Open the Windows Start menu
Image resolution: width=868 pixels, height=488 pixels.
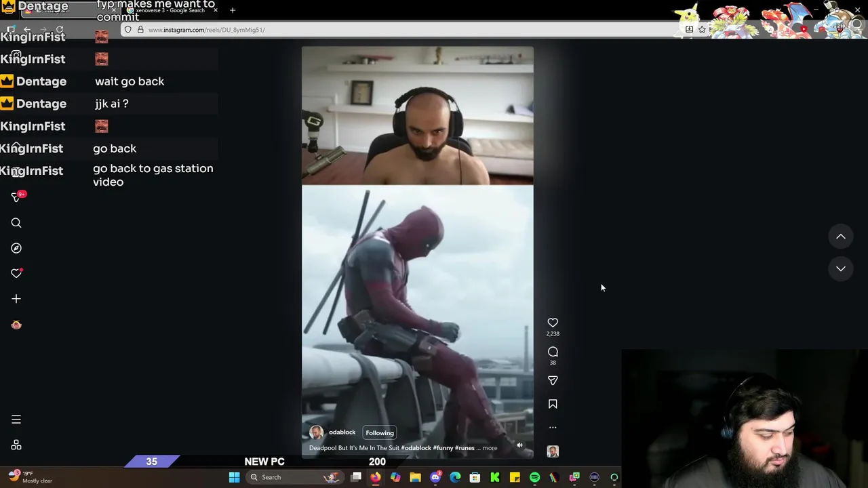point(234,477)
